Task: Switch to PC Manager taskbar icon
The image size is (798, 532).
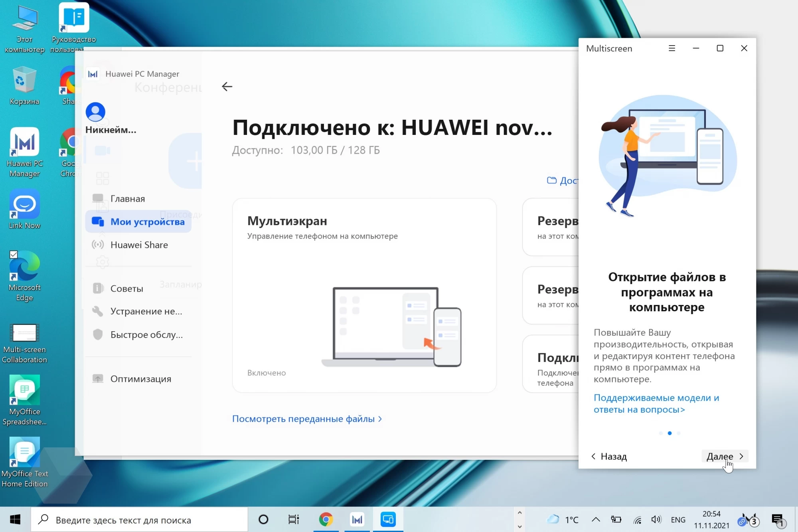Action: tap(357, 520)
